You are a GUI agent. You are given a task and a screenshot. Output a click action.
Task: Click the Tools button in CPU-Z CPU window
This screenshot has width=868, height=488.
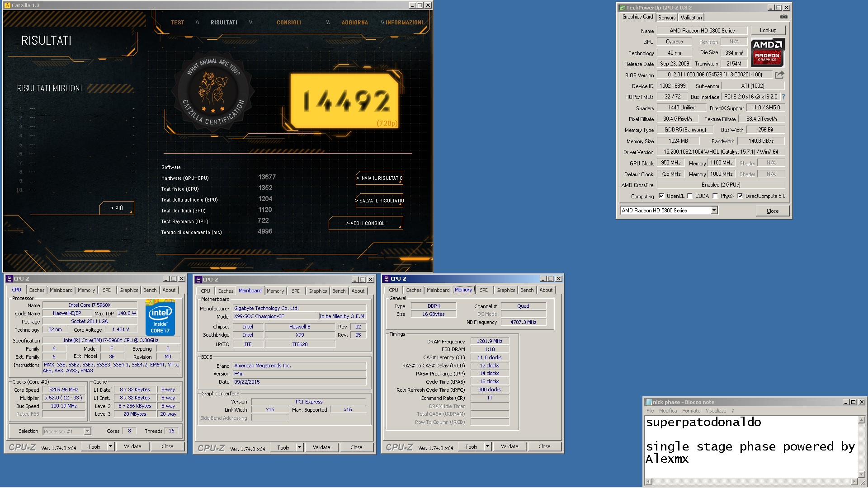click(x=94, y=446)
